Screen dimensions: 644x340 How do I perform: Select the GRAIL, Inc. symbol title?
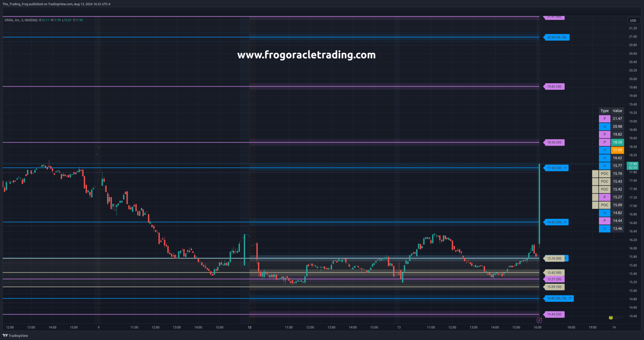pos(21,20)
